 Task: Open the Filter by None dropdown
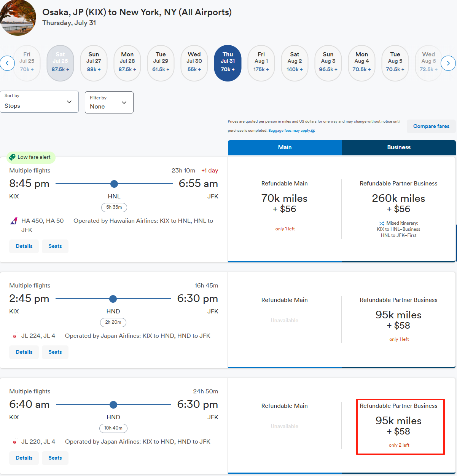coord(109,102)
